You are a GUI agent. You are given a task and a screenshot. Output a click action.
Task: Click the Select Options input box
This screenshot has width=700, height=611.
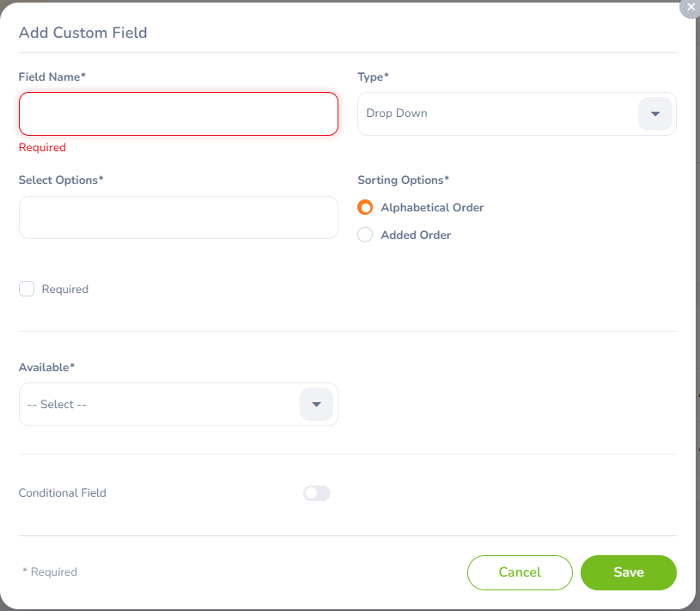point(178,217)
